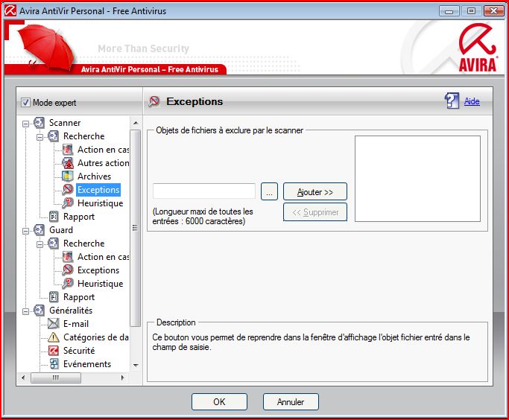Collapse the Scanner tree node
Image resolution: width=509 pixels, height=420 pixels.
click(25, 124)
